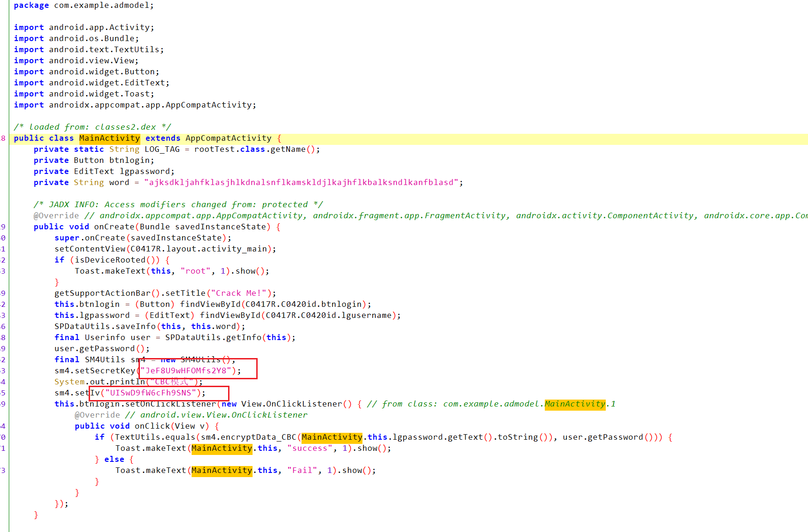Screen dimensions: 808x532
Task: Click the "loaded from: classes2.dex" comment
Action: point(92,127)
